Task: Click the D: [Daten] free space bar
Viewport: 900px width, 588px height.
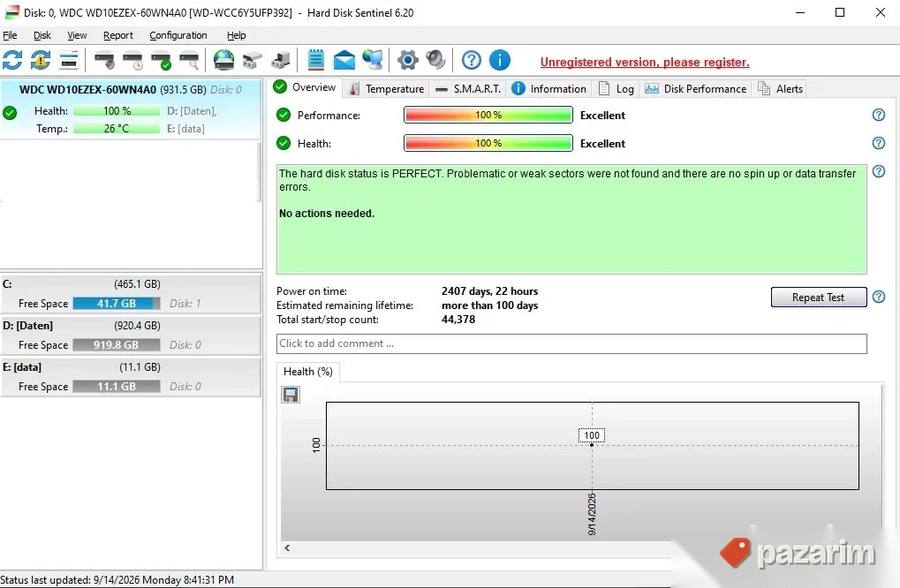Action: [117, 345]
